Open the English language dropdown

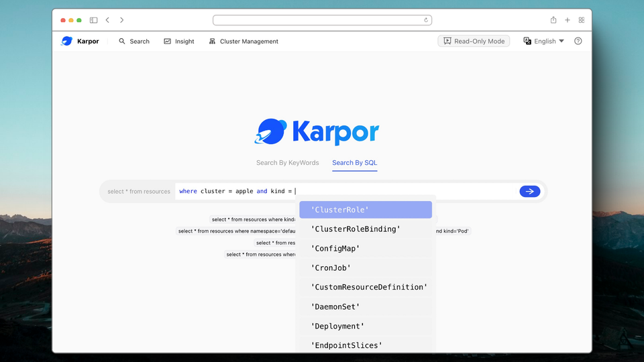click(x=543, y=41)
